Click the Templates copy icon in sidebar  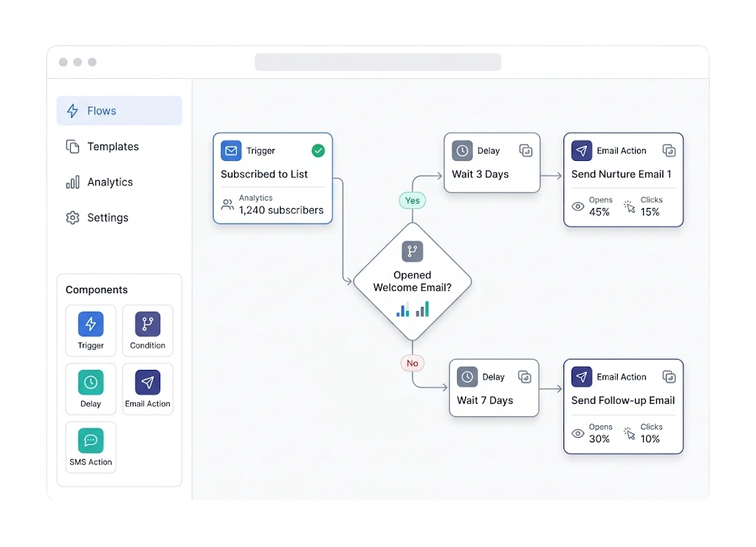click(x=72, y=146)
